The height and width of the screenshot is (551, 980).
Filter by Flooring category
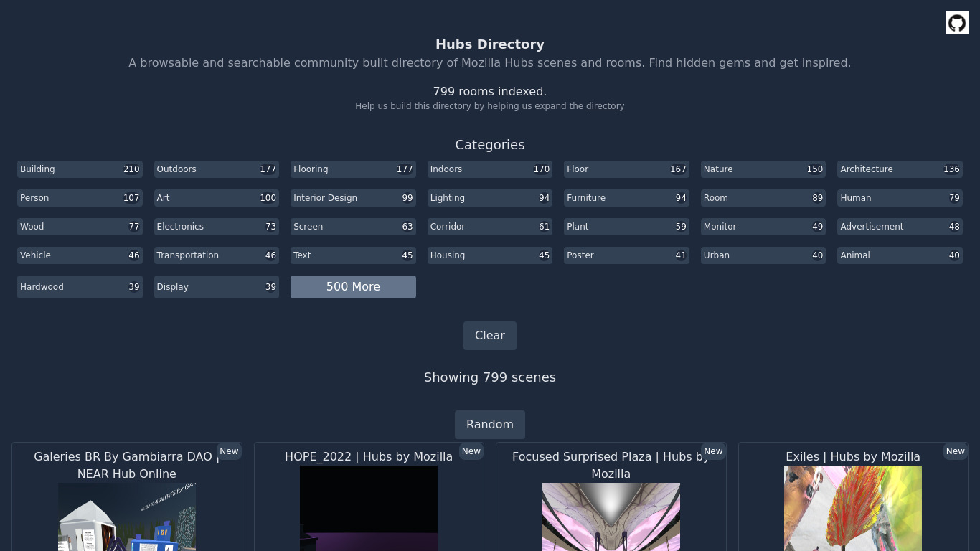click(353, 169)
